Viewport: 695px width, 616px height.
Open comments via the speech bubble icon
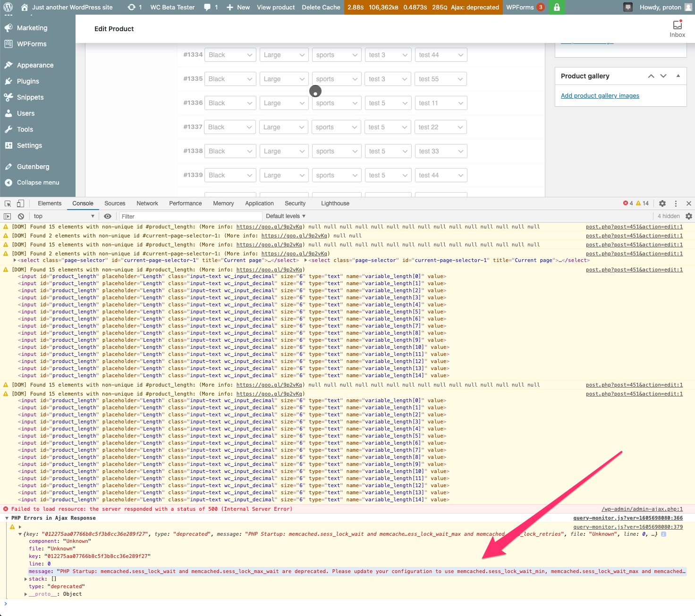pos(207,7)
